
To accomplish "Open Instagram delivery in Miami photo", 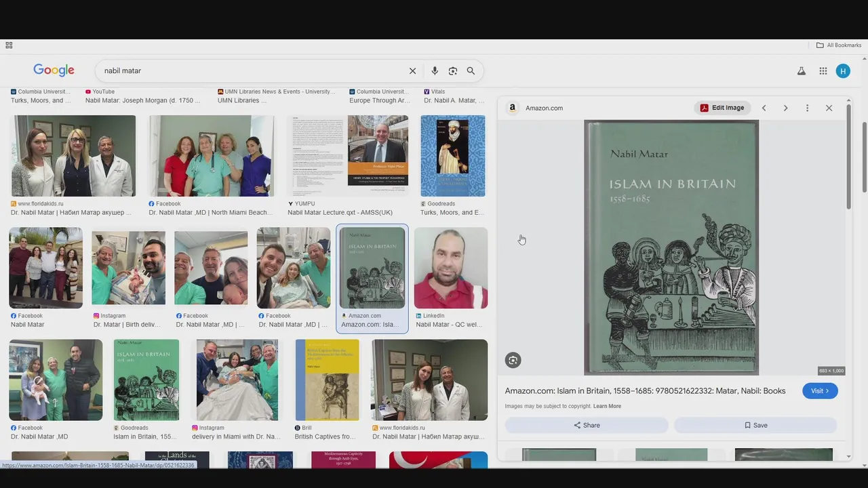I will (237, 380).
